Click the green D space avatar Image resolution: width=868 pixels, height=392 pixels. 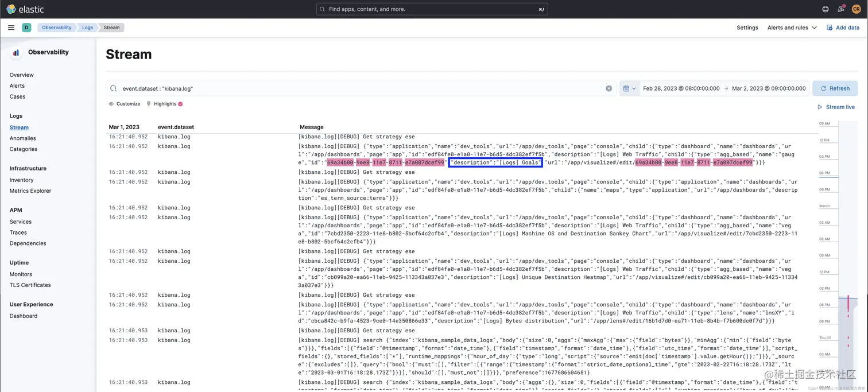click(x=26, y=28)
